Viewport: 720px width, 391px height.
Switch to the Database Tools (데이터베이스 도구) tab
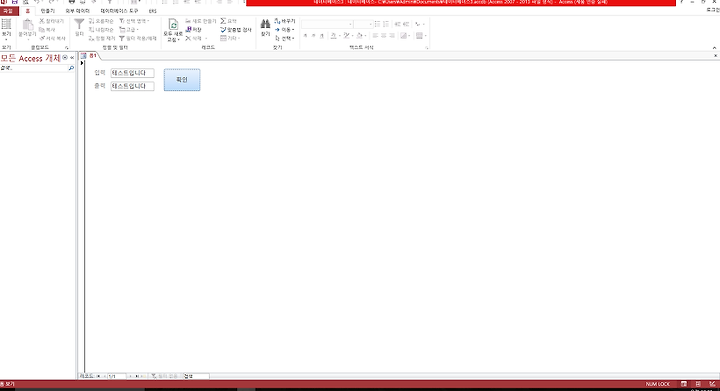pyautogui.click(x=119, y=11)
